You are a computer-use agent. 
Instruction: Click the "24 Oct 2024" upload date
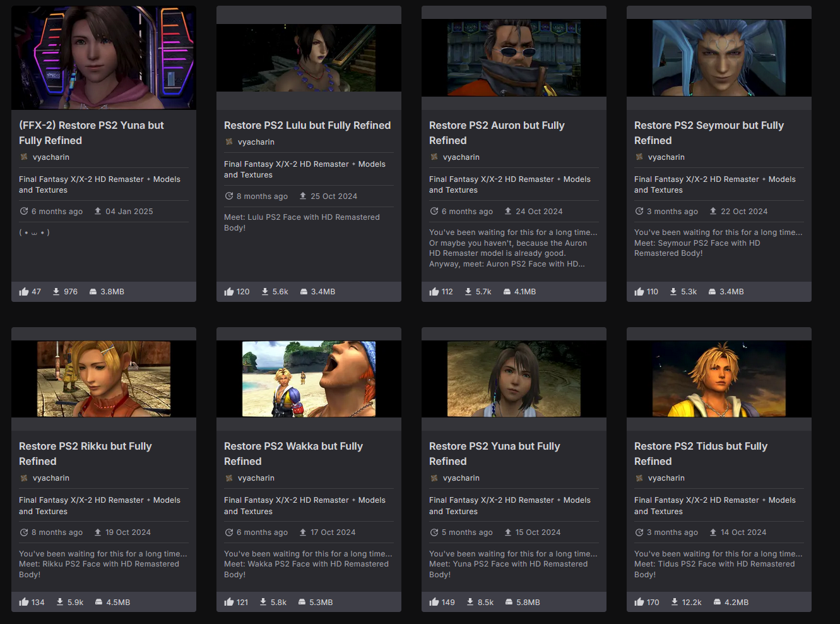(539, 212)
